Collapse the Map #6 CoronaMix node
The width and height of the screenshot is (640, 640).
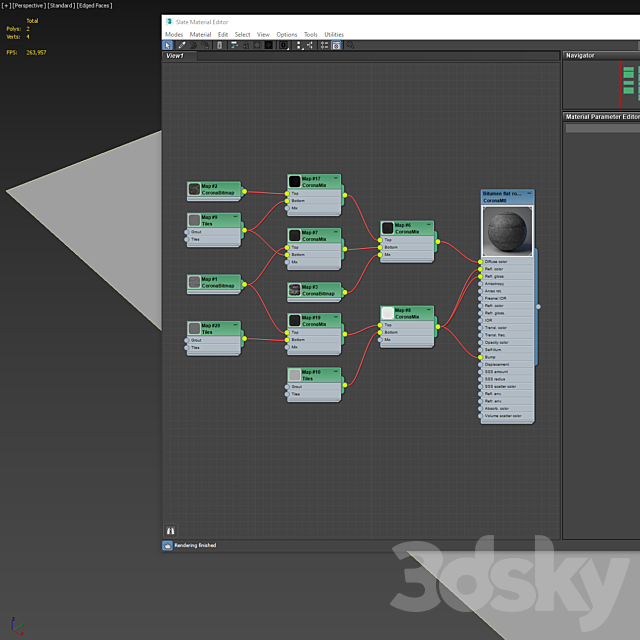tap(429, 224)
